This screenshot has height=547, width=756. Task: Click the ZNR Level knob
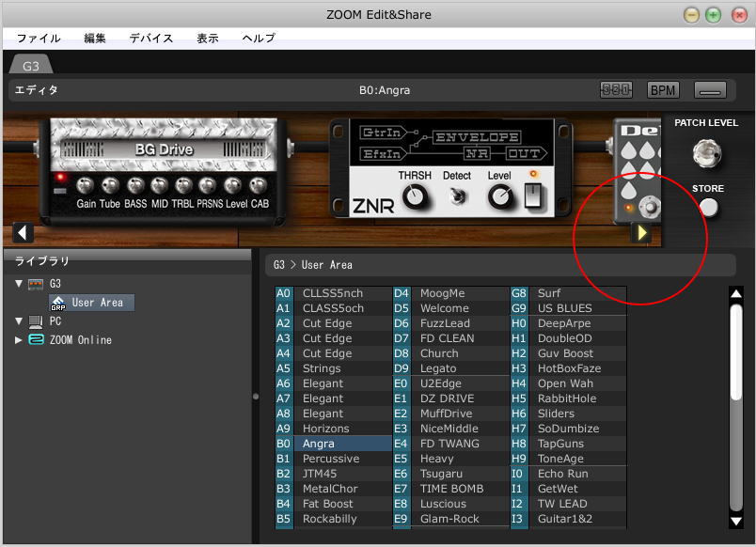click(x=500, y=196)
